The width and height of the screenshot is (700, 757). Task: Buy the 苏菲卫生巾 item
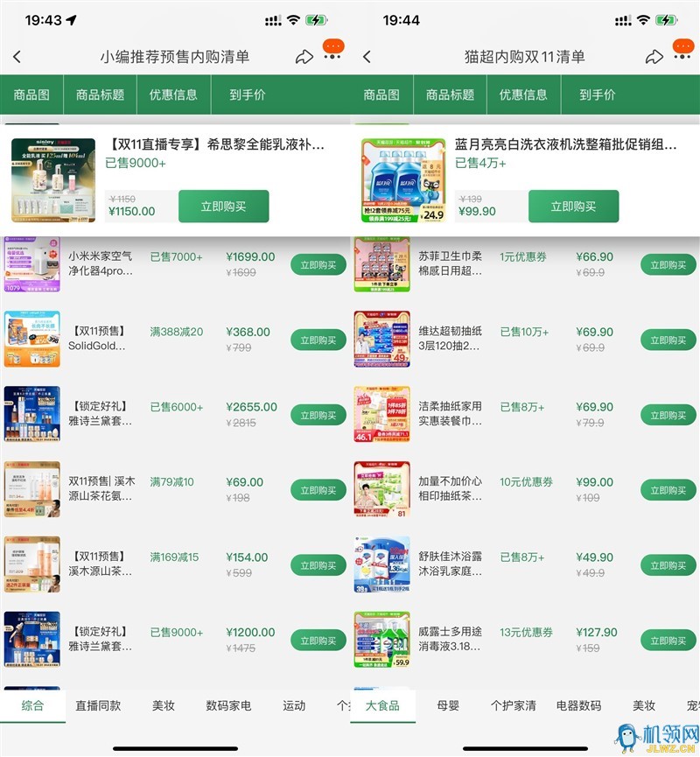point(668,265)
